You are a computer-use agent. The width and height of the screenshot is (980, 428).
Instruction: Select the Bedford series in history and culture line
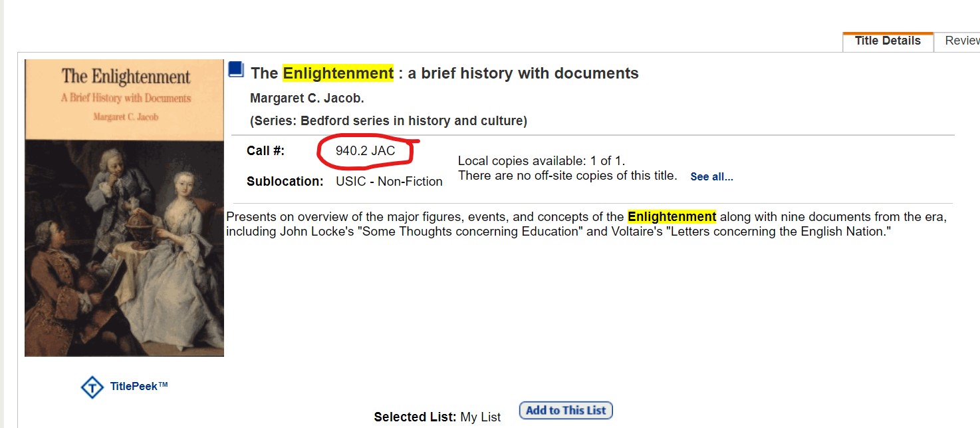click(x=388, y=121)
